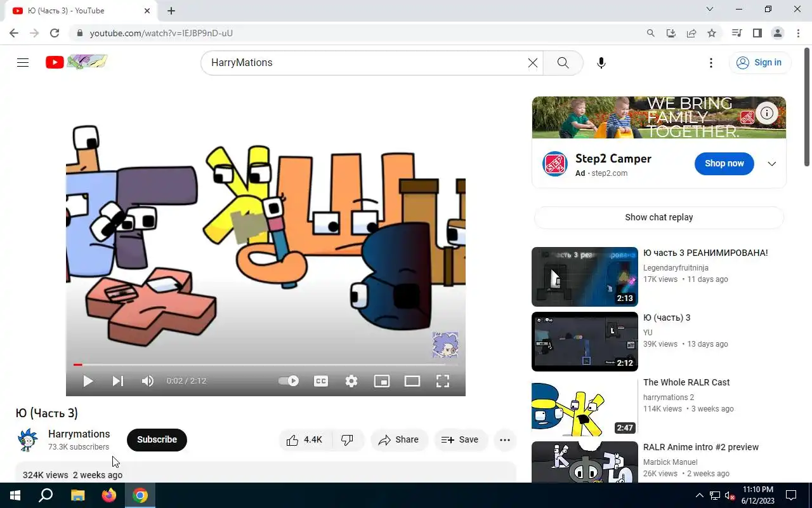Show hidden system tray icons
This screenshot has width=812, height=508.
tap(699, 495)
